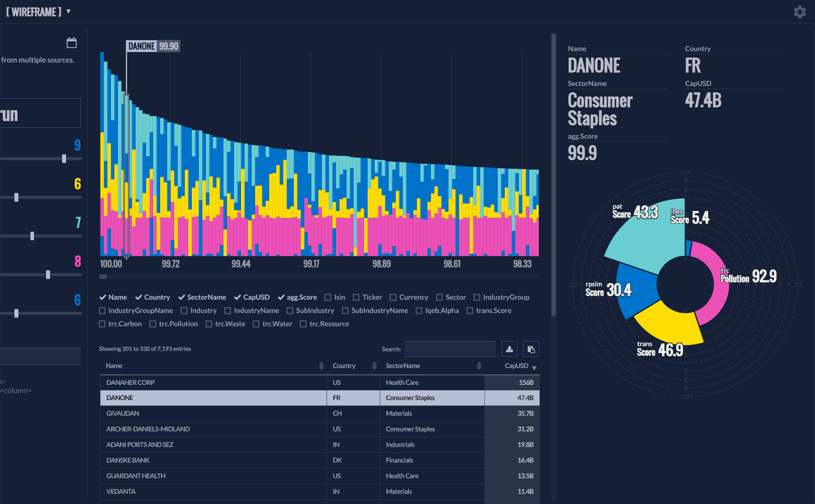Enable the trc.Carbon column checkbox
Screen dimensions: 815x504
coord(102,324)
